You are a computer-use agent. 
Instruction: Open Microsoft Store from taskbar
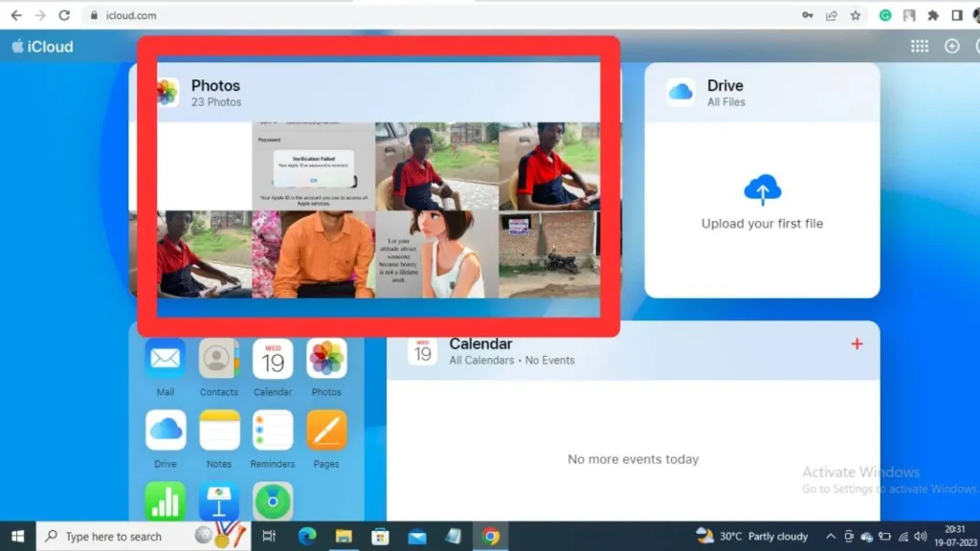click(x=380, y=536)
